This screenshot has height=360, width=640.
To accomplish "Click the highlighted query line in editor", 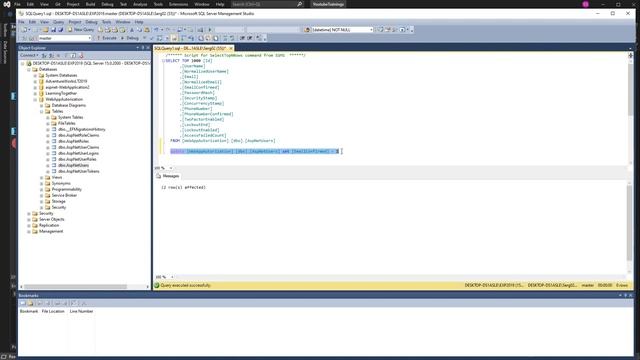I will coord(254,151).
